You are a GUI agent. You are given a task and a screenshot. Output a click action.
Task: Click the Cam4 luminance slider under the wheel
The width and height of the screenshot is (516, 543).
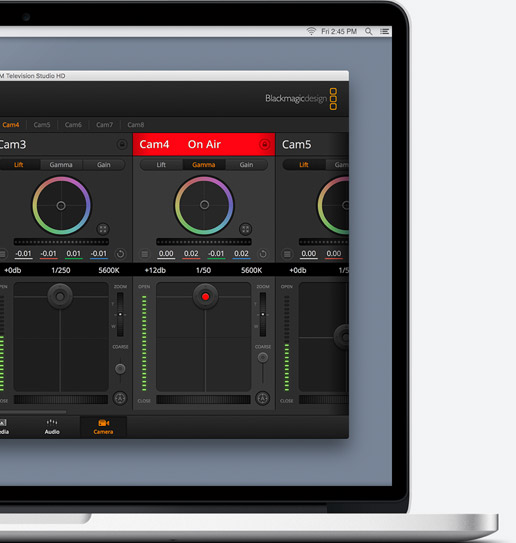click(x=204, y=242)
